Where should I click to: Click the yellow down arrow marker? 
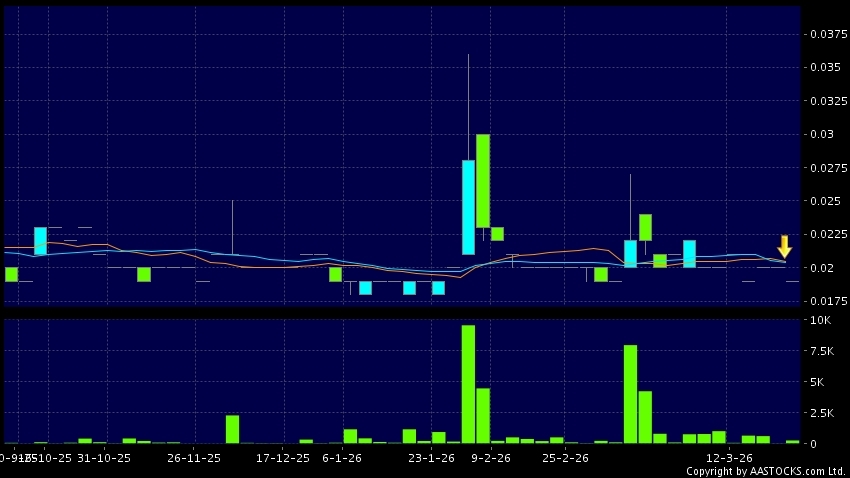tap(784, 246)
